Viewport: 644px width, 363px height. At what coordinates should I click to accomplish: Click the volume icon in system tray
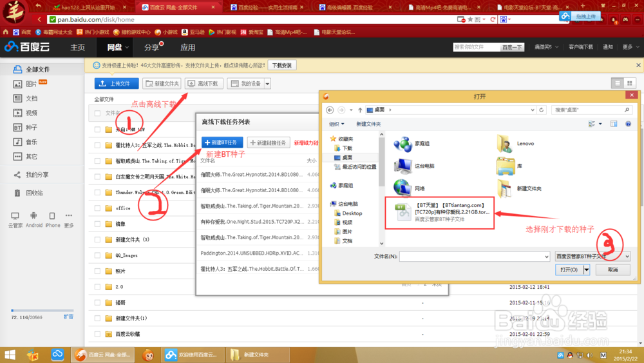(590, 355)
